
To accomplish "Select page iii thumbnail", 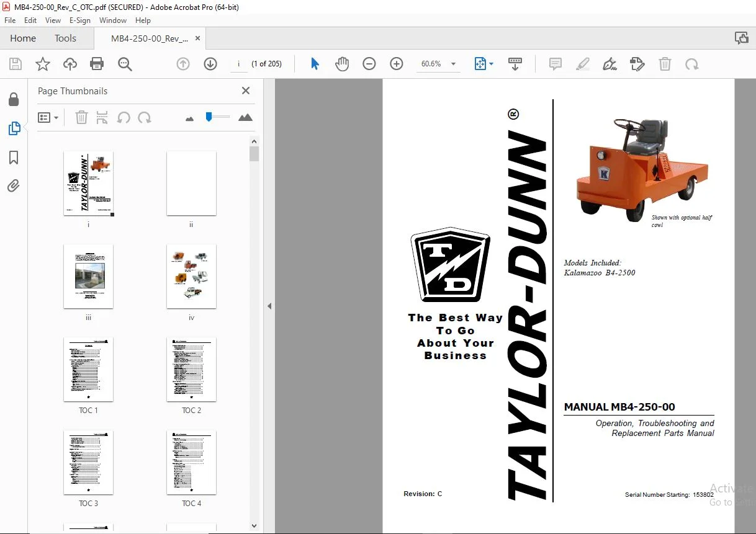I will tap(88, 277).
